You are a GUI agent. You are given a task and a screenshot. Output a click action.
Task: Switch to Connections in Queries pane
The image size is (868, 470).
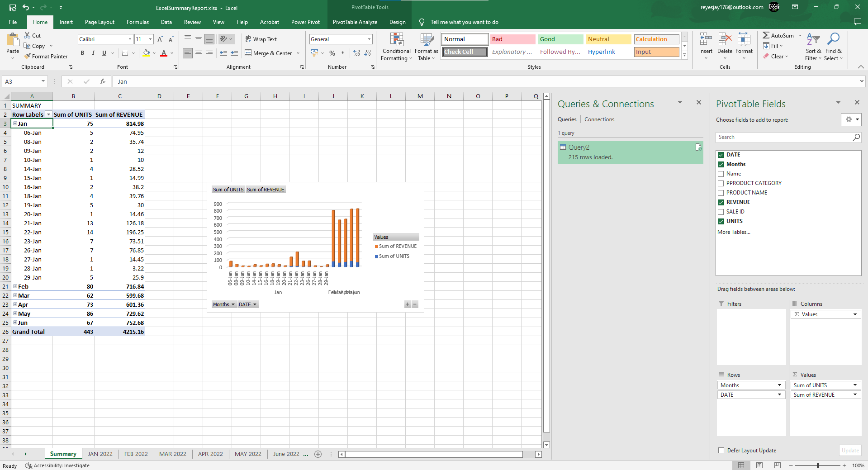tap(599, 119)
